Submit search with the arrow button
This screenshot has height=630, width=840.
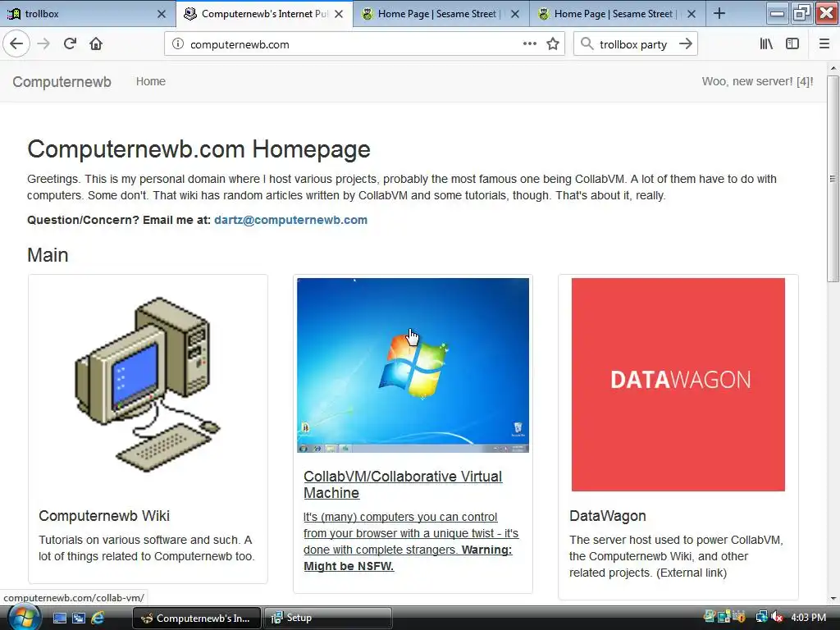point(686,44)
